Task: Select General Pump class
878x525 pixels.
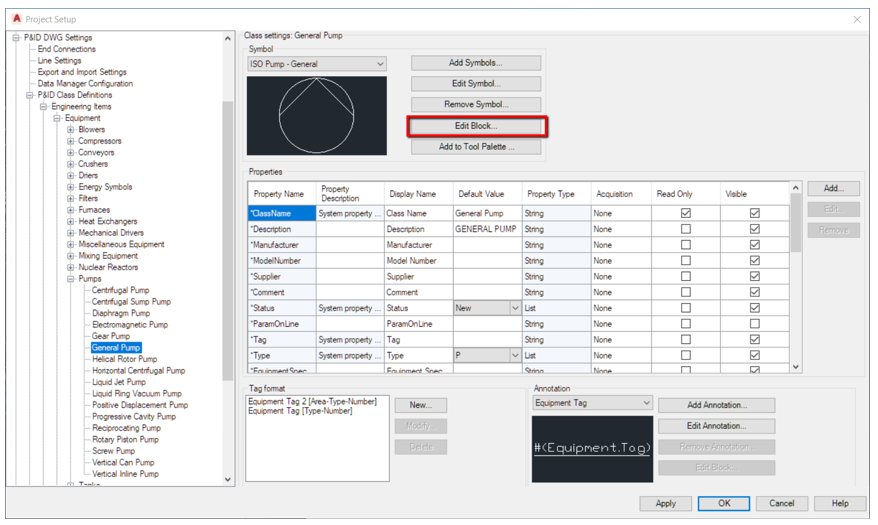Action: coord(116,348)
